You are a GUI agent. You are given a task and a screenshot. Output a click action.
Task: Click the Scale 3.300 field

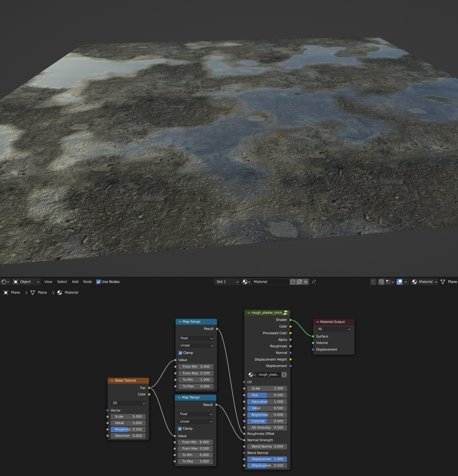point(267,388)
